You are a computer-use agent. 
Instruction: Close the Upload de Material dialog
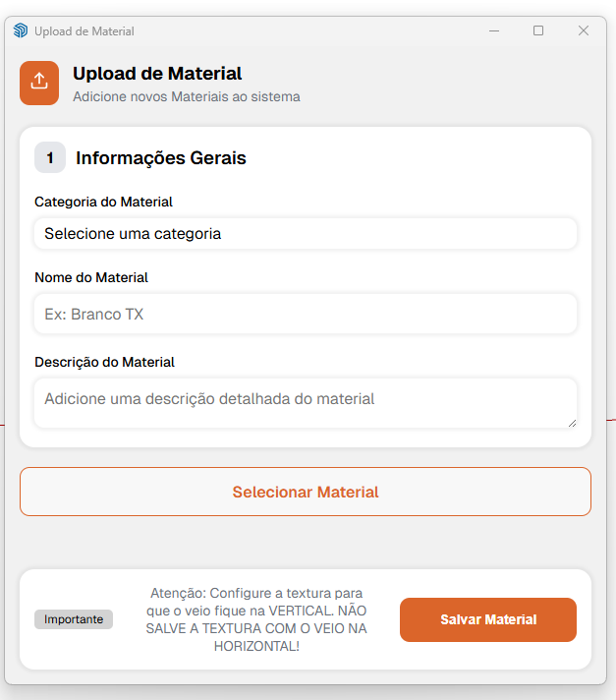[x=584, y=30]
